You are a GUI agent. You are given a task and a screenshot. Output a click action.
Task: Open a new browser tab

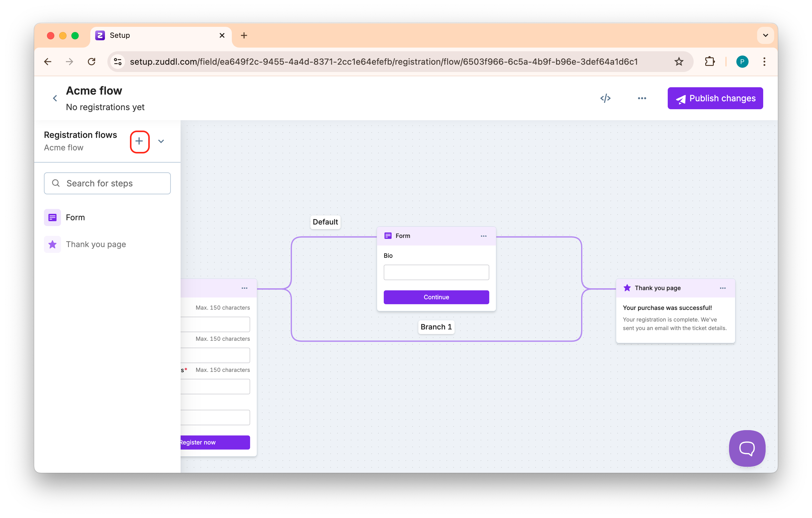244,35
